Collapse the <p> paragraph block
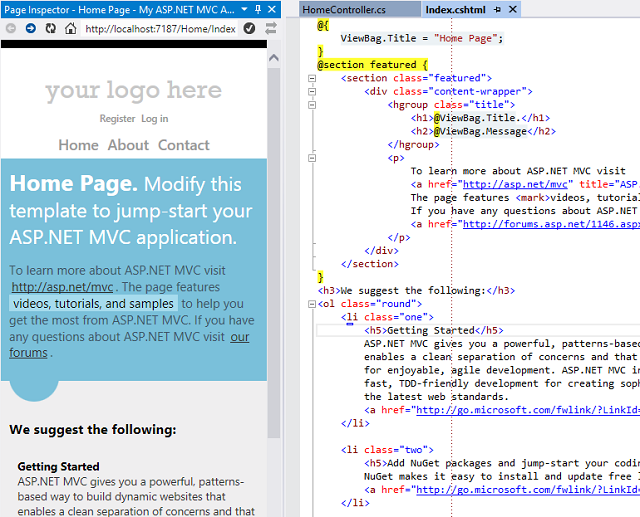 pos(312,158)
